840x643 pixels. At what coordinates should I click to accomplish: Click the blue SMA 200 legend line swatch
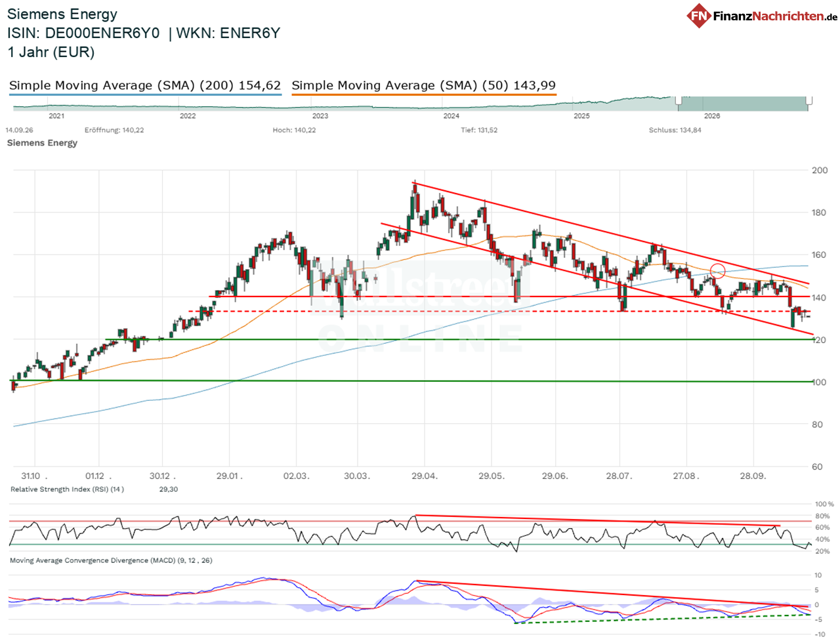[145, 95]
